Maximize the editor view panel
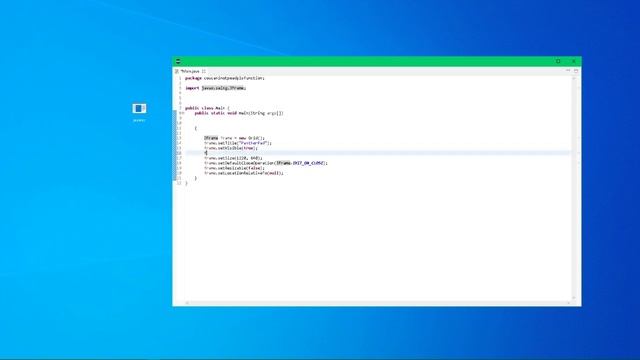 click(x=576, y=71)
